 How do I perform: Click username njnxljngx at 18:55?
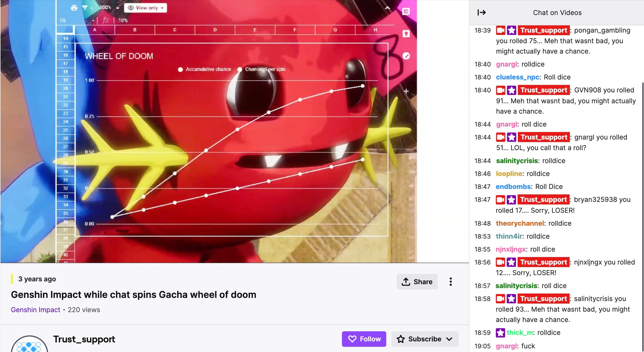point(511,249)
